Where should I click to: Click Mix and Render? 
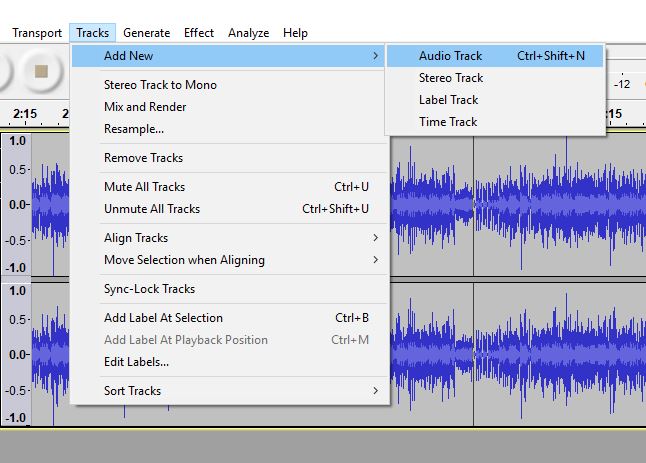145,107
